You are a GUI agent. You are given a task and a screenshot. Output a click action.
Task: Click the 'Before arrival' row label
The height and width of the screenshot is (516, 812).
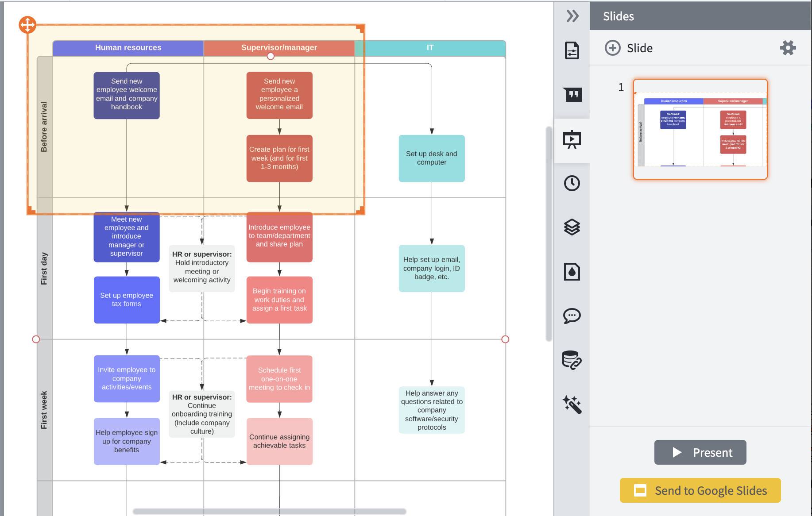pyautogui.click(x=44, y=127)
